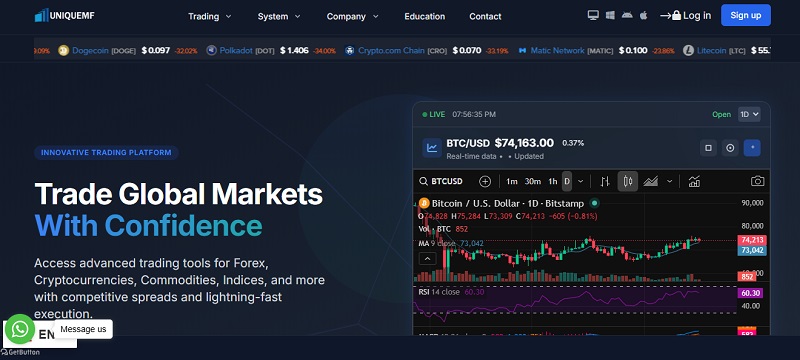Click the target circle icon beside BTC/USD
The height and width of the screenshot is (360, 800).
click(x=730, y=148)
